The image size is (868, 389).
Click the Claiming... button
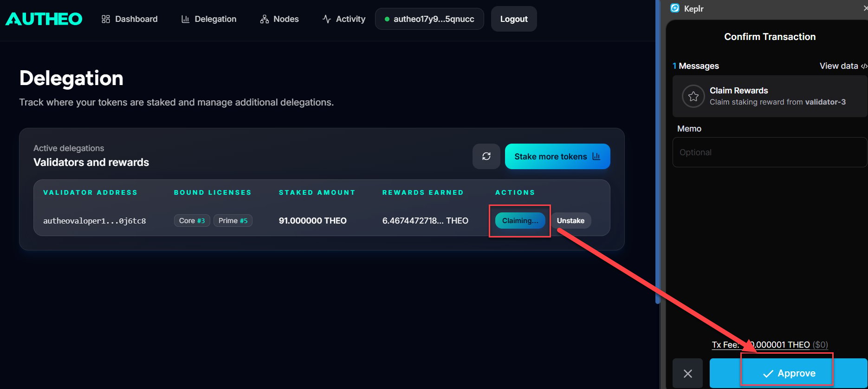point(520,221)
